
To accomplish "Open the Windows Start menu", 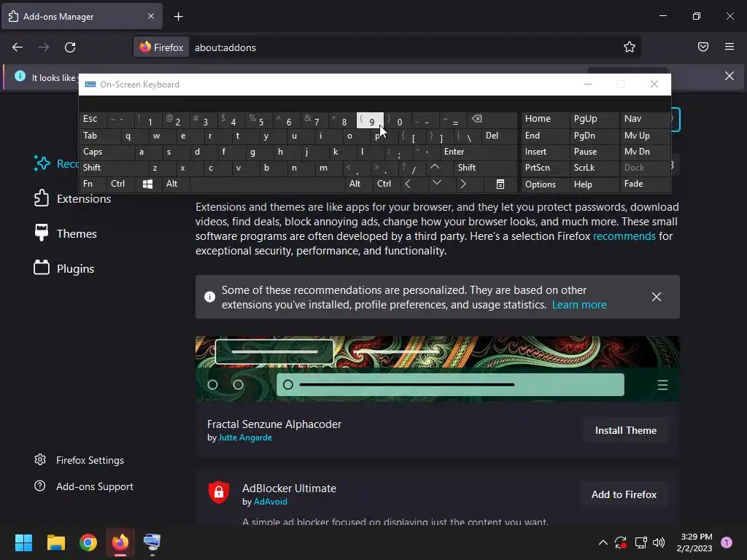I will point(23,542).
